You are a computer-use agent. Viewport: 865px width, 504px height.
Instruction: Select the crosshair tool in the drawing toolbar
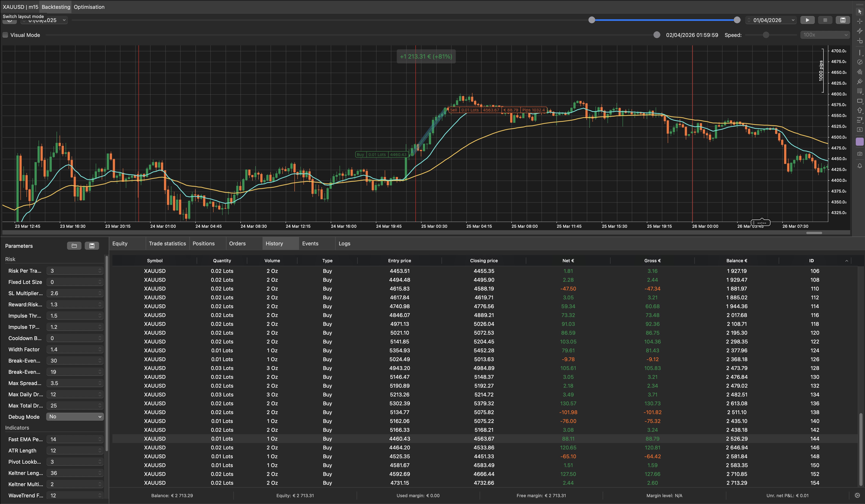click(x=860, y=21)
